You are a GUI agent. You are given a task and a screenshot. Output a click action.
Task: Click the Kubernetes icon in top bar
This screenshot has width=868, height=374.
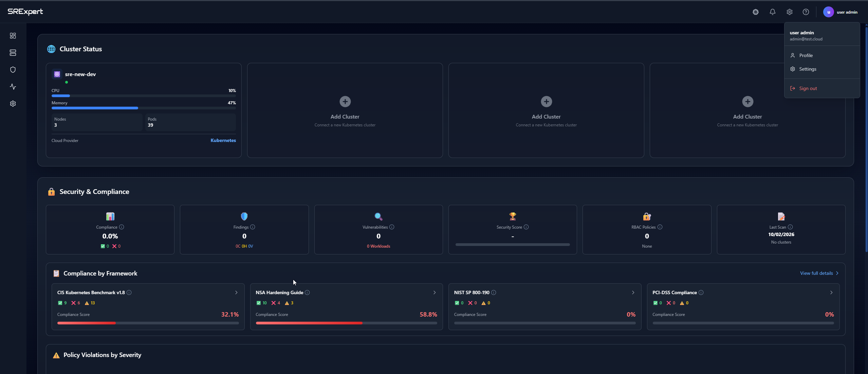tap(755, 12)
